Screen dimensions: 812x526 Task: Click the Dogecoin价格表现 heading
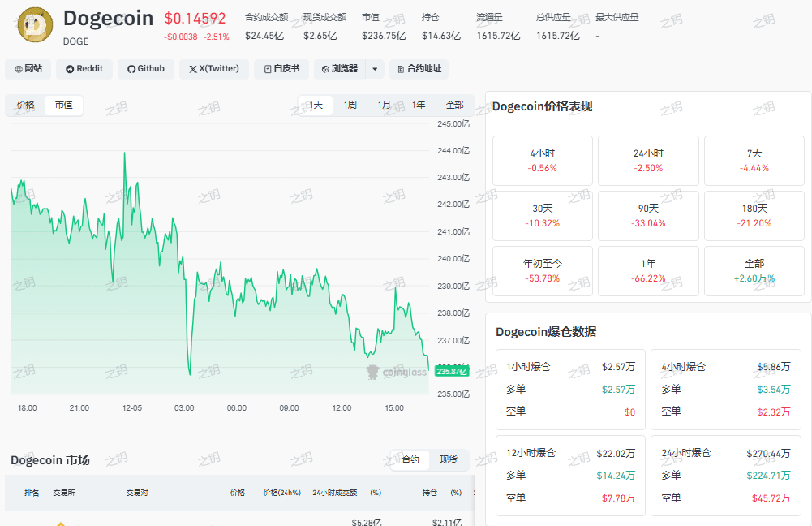point(542,106)
